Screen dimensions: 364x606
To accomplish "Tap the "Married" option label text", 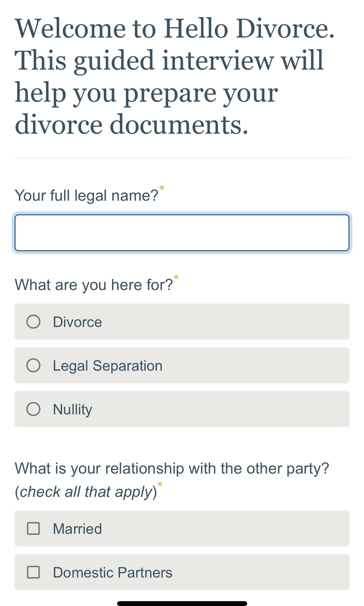I will (x=77, y=529).
